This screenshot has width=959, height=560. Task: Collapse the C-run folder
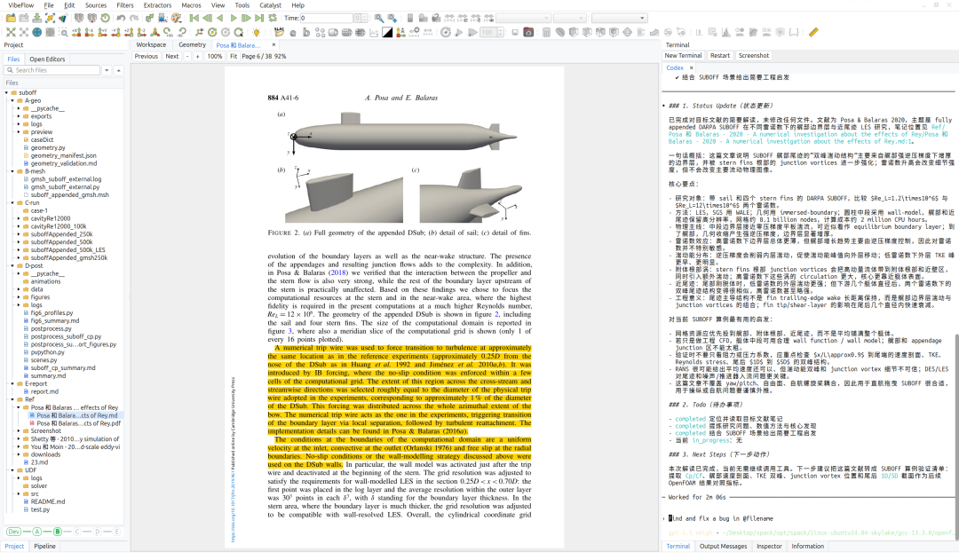[x=12, y=203]
